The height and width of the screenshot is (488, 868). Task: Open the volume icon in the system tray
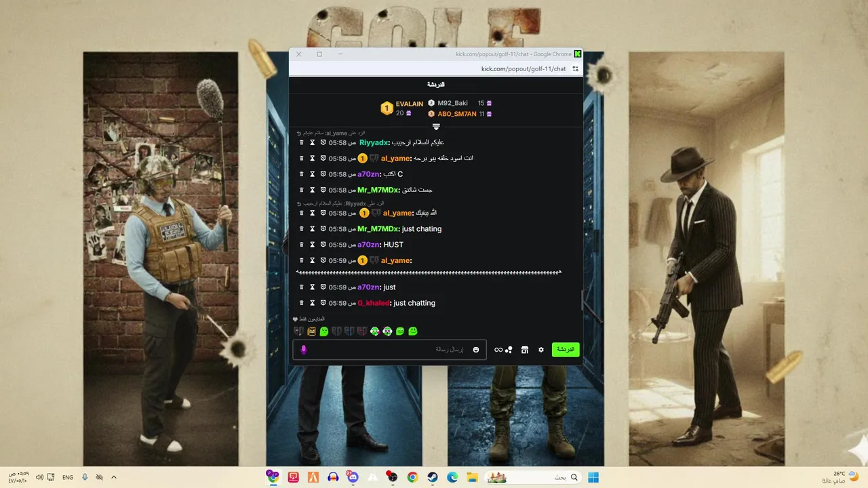click(39, 477)
